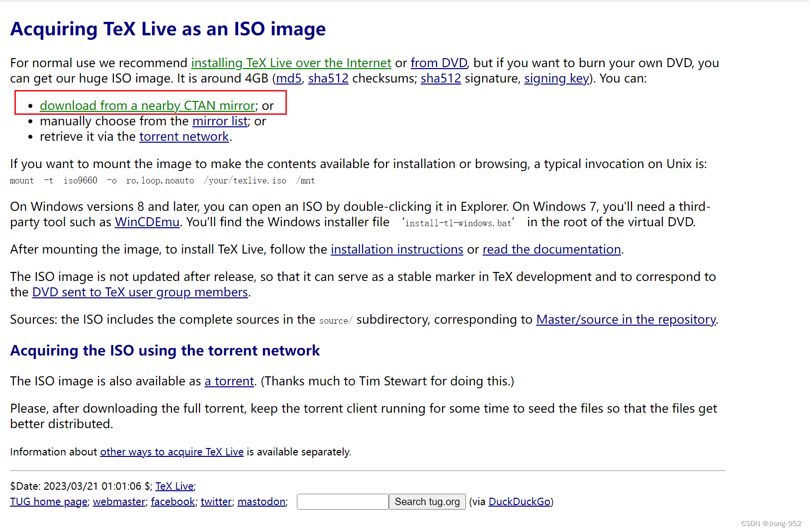Viewport: 809px width, 532px height.
Task: Click the 'Acquiring TeX Live as an ISO image' heading
Action: [x=168, y=29]
